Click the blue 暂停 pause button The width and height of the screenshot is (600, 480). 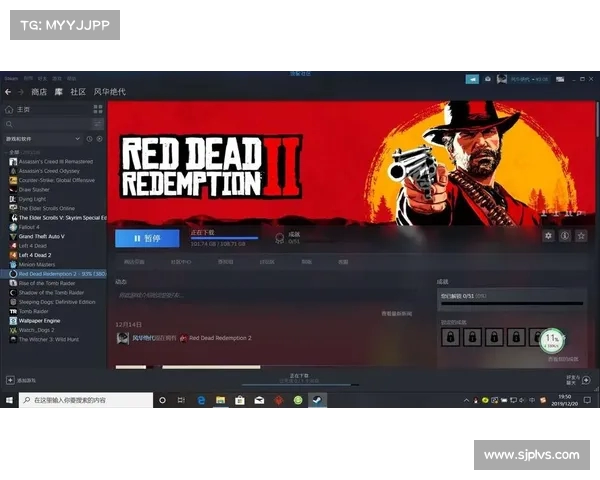[x=147, y=238]
